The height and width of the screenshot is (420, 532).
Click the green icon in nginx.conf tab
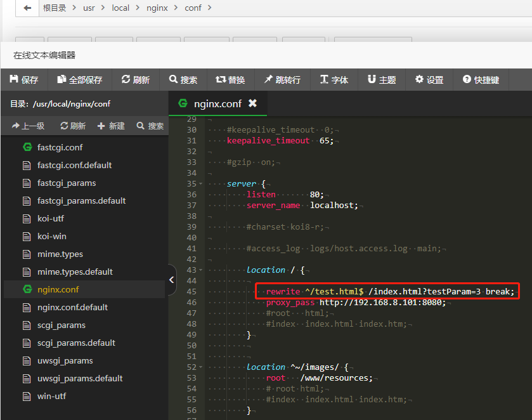tap(183, 103)
